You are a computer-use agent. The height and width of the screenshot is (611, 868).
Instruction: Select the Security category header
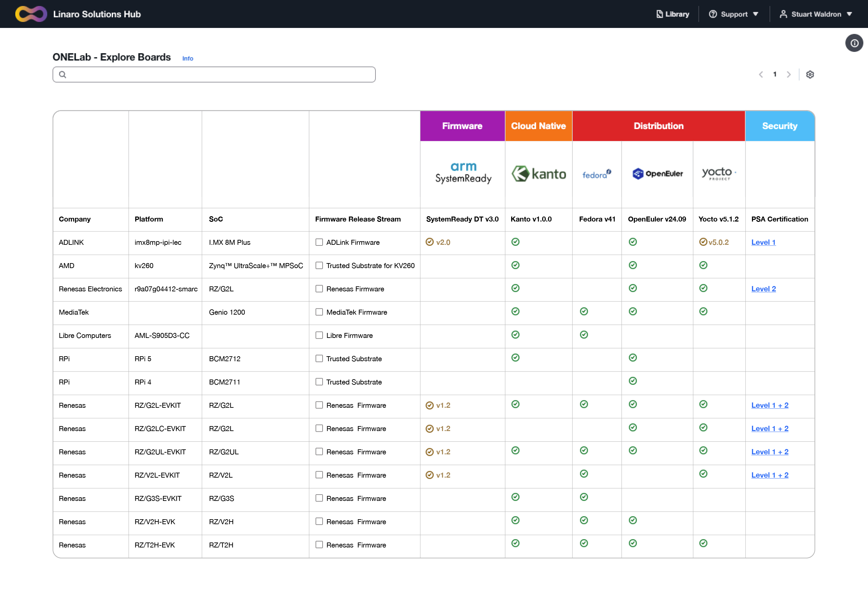coord(780,126)
